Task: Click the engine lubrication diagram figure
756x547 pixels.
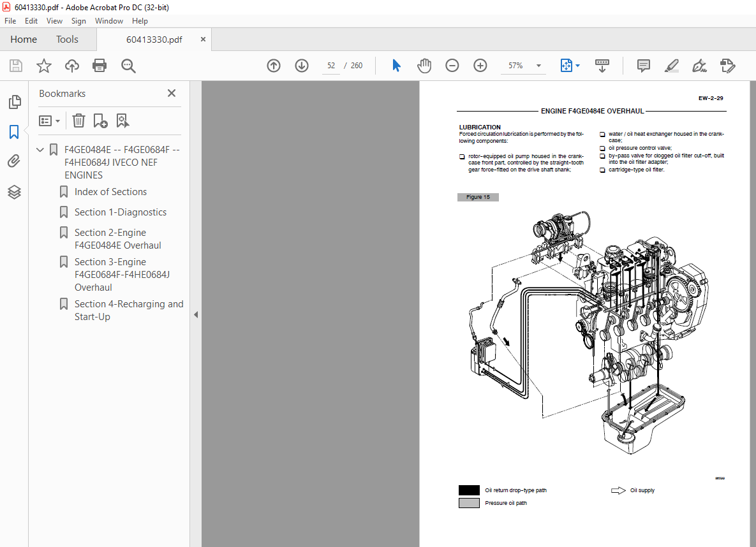Action: (589, 333)
